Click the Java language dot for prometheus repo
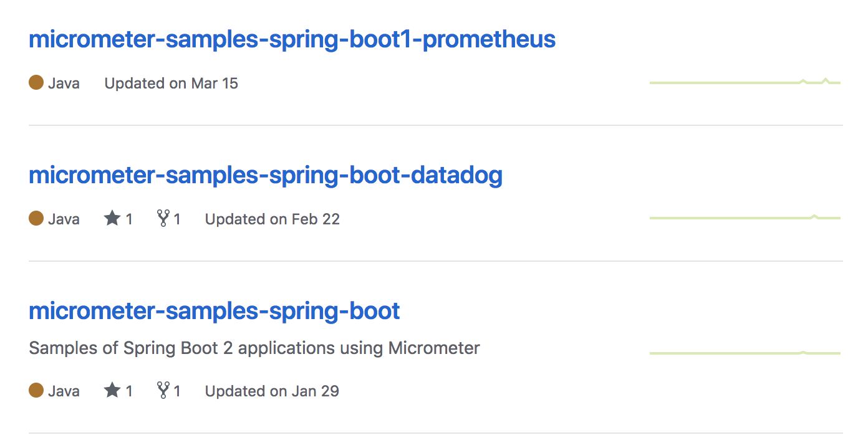 pyautogui.click(x=36, y=82)
